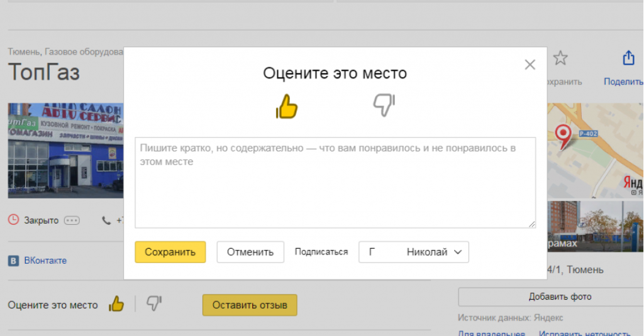Click thumbs down beside Оцените это место on page
The width and height of the screenshot is (644, 336).
[154, 303]
